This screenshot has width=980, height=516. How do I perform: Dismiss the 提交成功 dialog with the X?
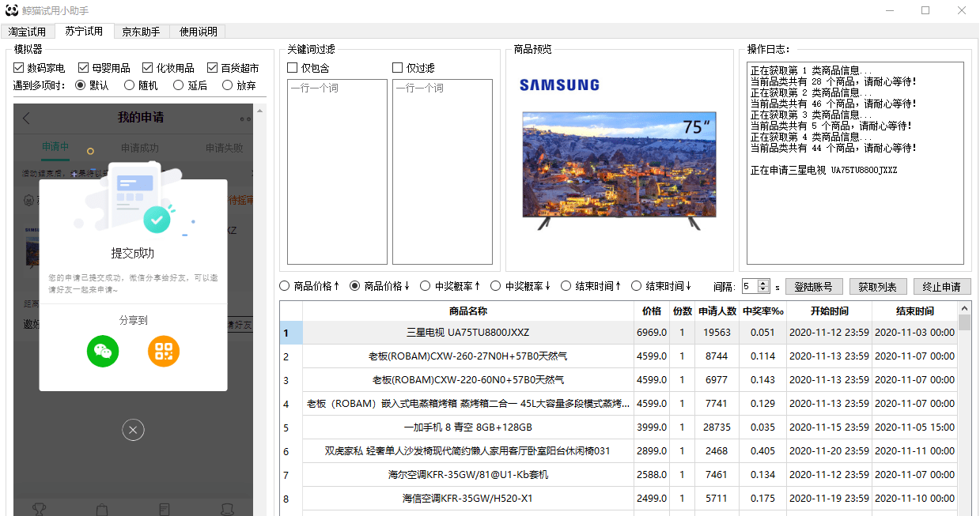(x=133, y=430)
